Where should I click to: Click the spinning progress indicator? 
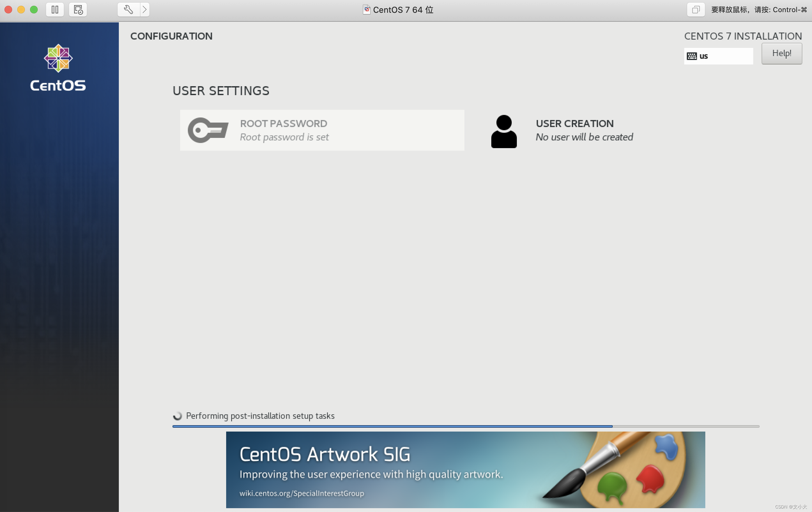pyautogui.click(x=177, y=416)
